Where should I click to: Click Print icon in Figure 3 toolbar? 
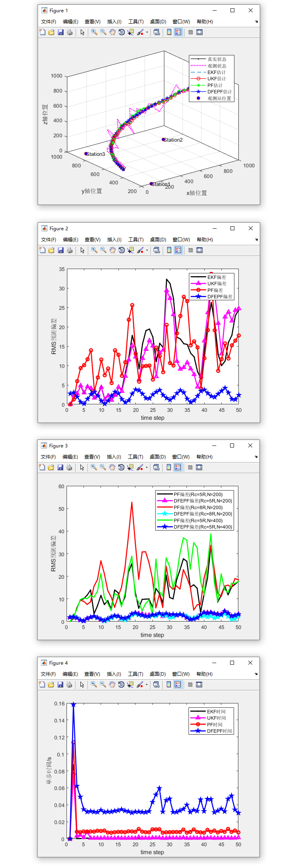click(x=69, y=467)
